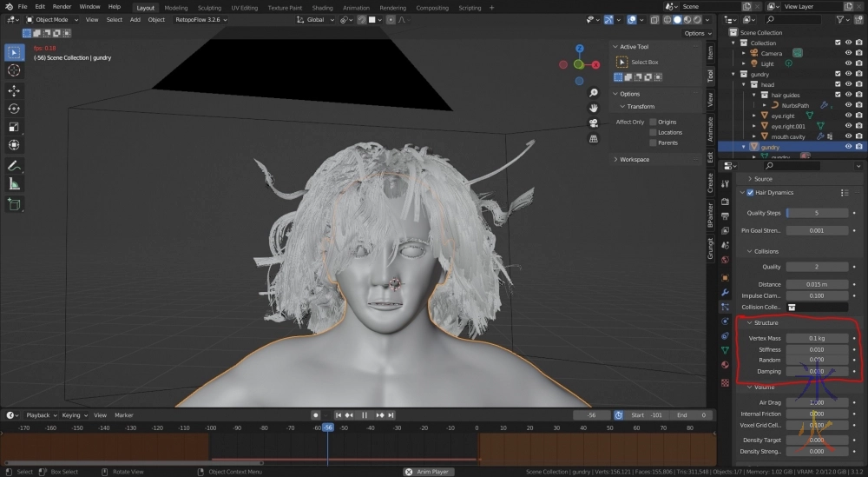Enable the Origins checkbox
This screenshot has height=477, width=868.
[653, 123]
